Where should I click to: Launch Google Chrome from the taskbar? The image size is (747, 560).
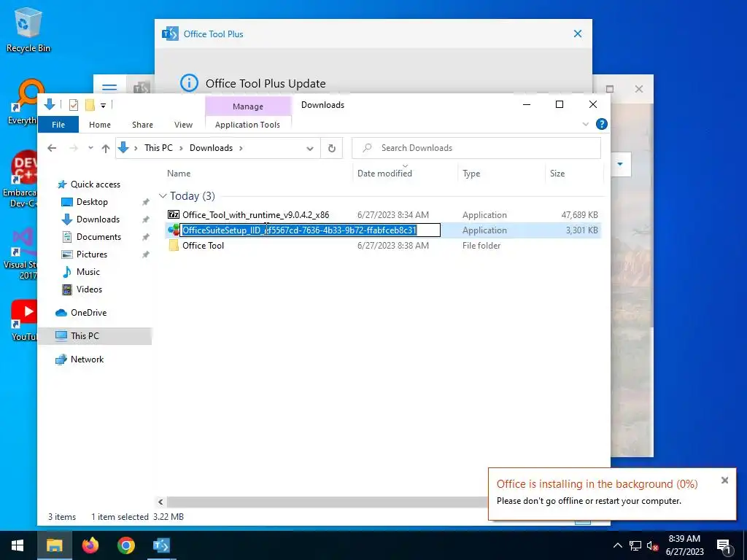pos(125,545)
